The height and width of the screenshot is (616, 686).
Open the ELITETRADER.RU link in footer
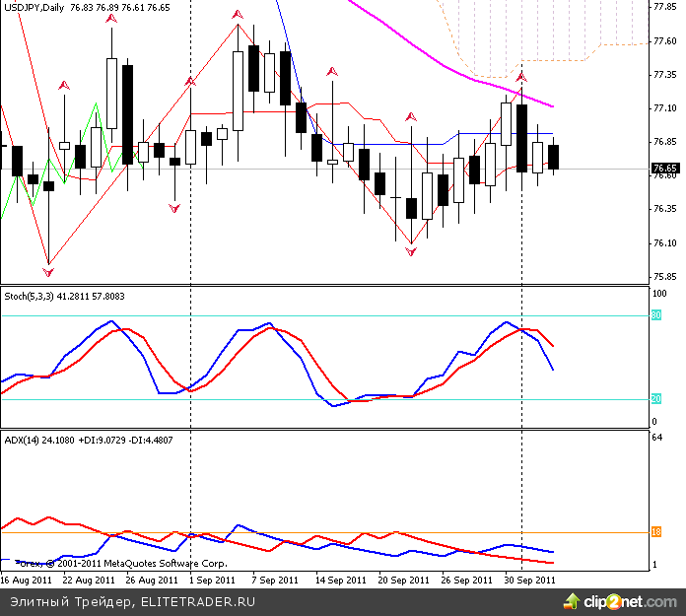(198, 600)
